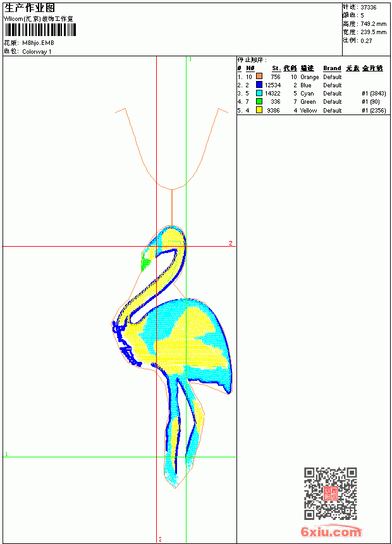The image size is (392, 544).
Task: Click the yellow color swatch
Action: (x=259, y=110)
